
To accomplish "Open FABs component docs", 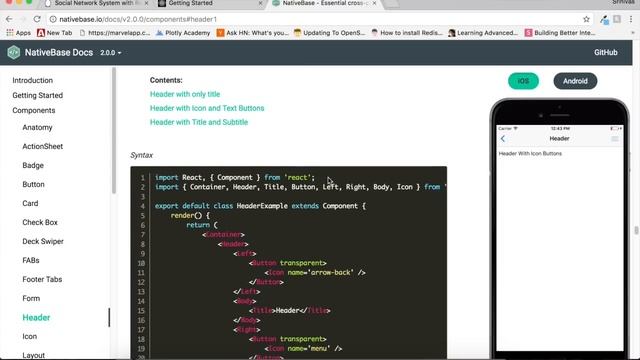I will [x=31, y=260].
